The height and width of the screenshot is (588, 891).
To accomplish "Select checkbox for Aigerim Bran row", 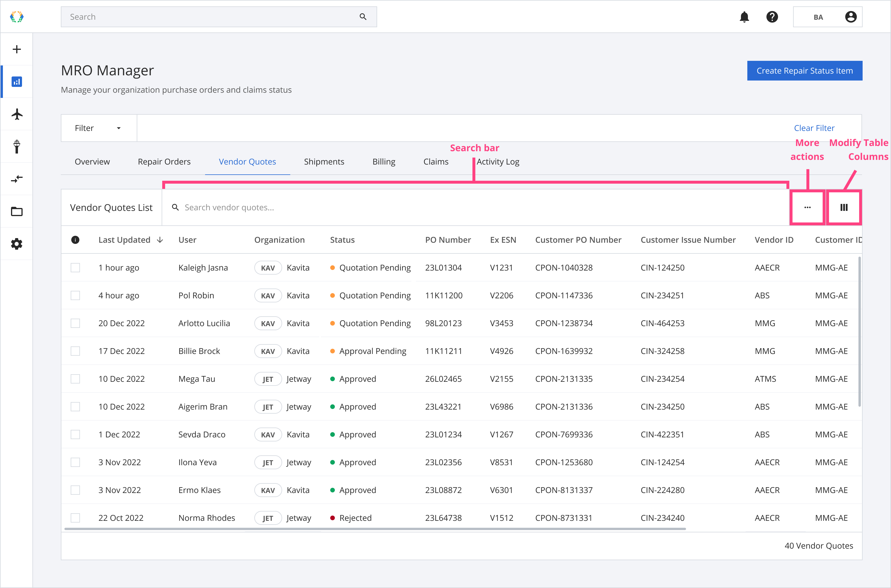I will click(x=75, y=407).
